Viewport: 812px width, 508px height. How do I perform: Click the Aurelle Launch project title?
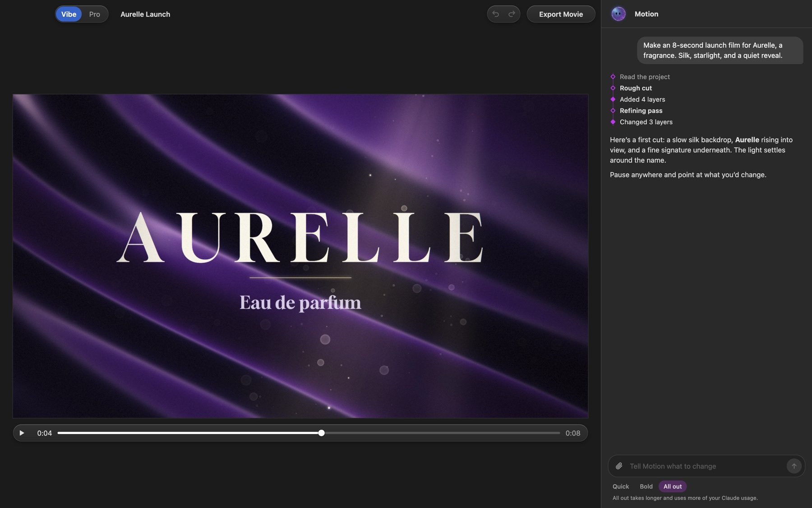pos(145,14)
